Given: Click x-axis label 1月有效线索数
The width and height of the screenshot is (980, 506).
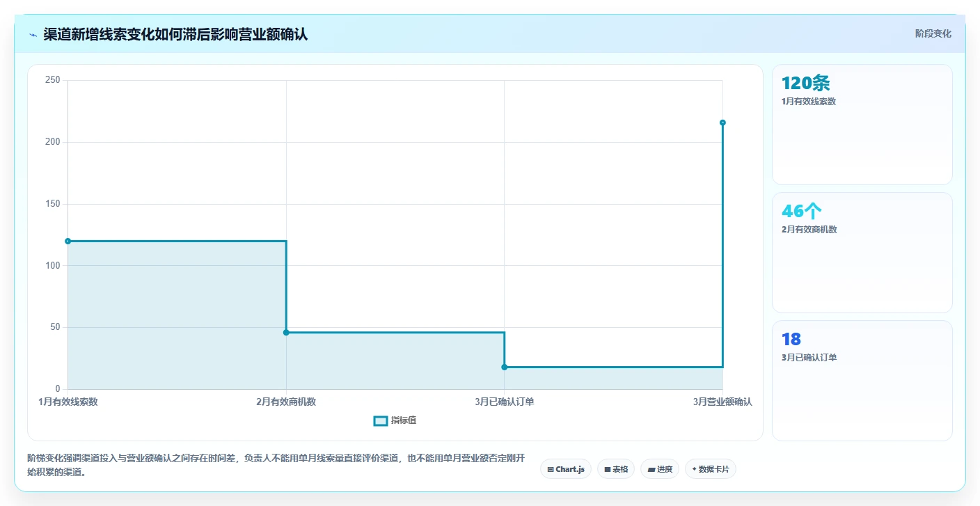Looking at the screenshot, I should click(68, 402).
